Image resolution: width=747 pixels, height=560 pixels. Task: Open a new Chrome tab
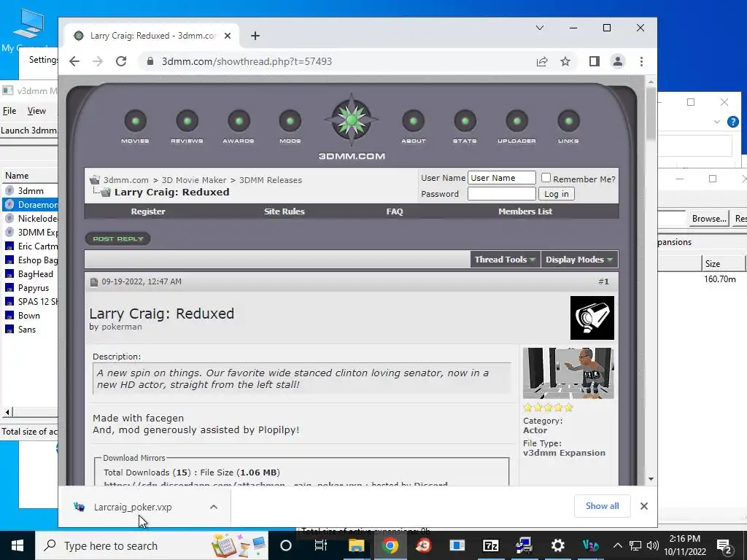click(x=255, y=36)
